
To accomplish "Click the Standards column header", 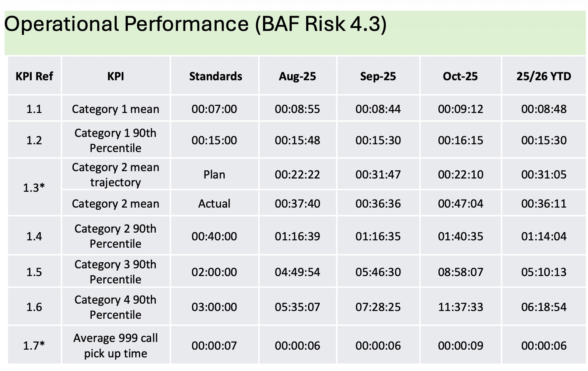I will [x=216, y=77].
